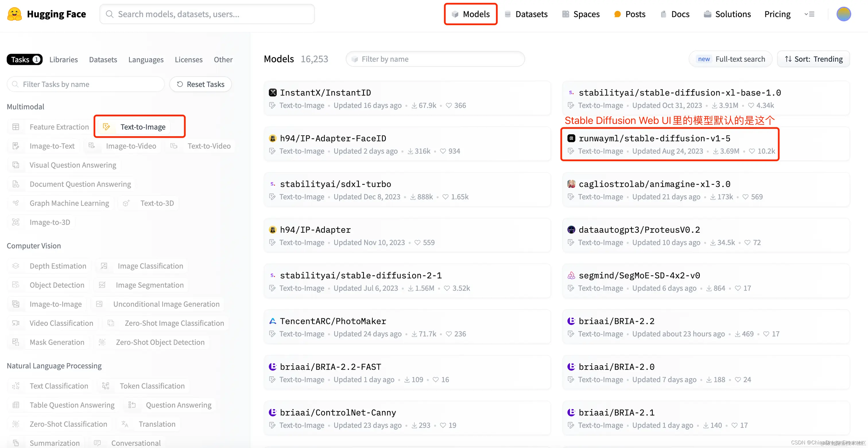The width and height of the screenshot is (868, 448).
Task: Enable the Depth Estimation task filter
Action: pos(58,266)
